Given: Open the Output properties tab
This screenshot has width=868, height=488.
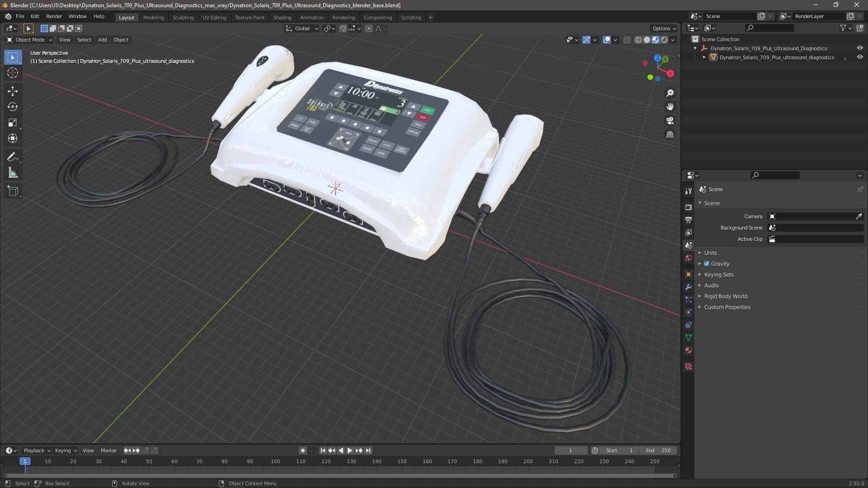Looking at the screenshot, I should click(689, 220).
